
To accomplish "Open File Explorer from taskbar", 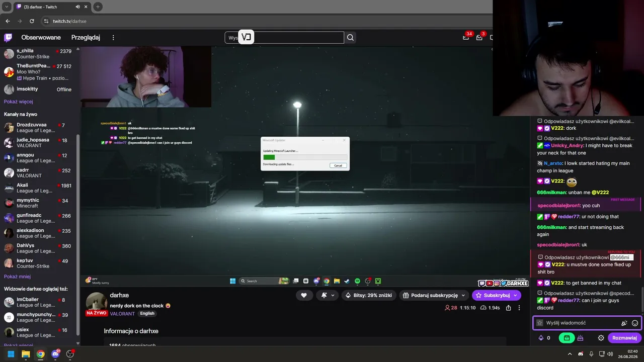I will [x=26, y=354].
